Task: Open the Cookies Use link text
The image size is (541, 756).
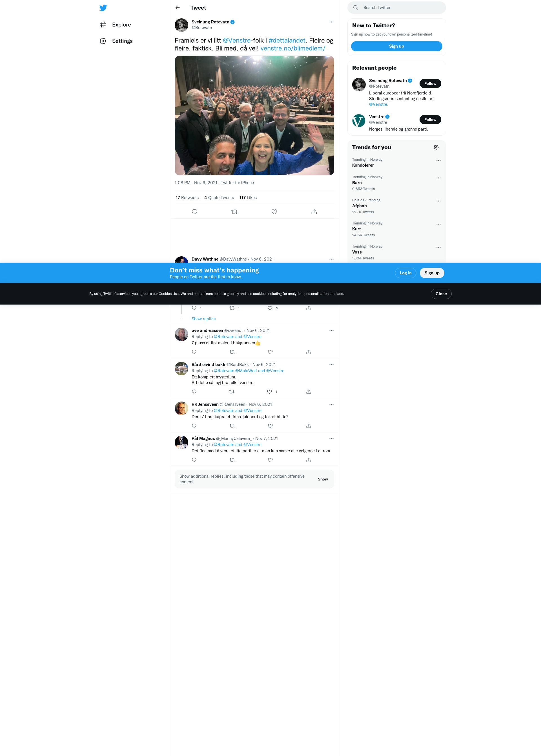Action: point(168,294)
